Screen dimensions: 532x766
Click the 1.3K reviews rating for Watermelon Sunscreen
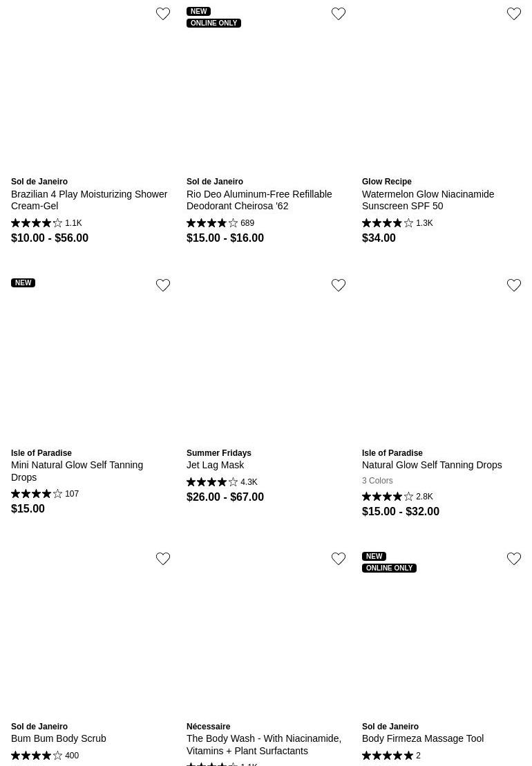tap(397, 223)
